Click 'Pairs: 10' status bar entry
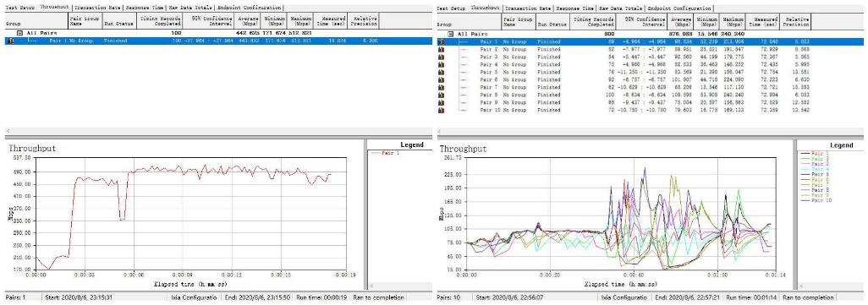The image size is (868, 305). [x=448, y=297]
